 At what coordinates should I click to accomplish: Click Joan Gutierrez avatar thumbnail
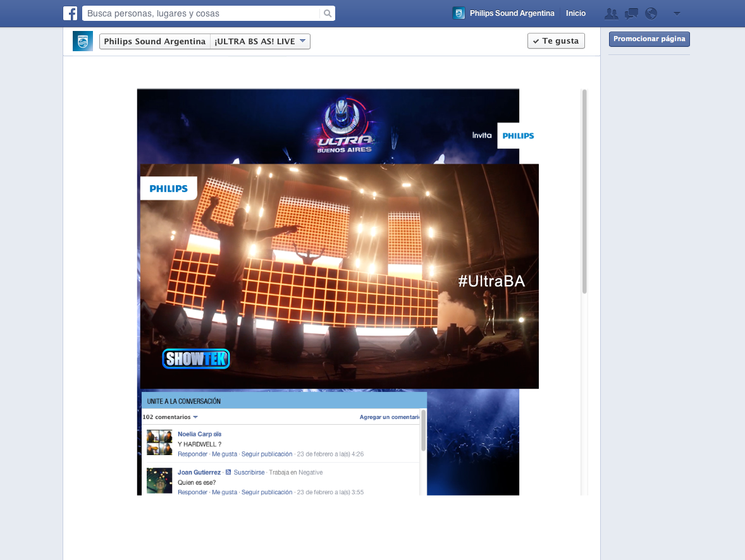click(159, 481)
